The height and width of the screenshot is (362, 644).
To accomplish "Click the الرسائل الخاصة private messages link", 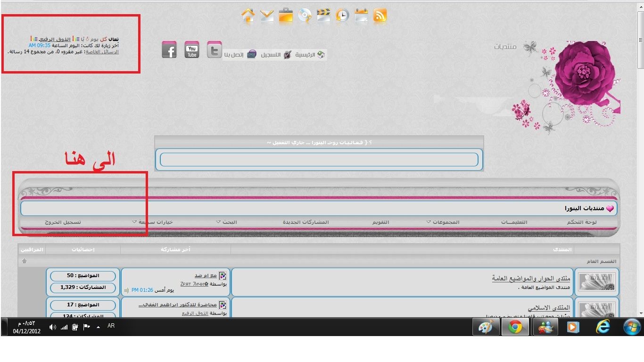I will pyautogui.click(x=102, y=52).
